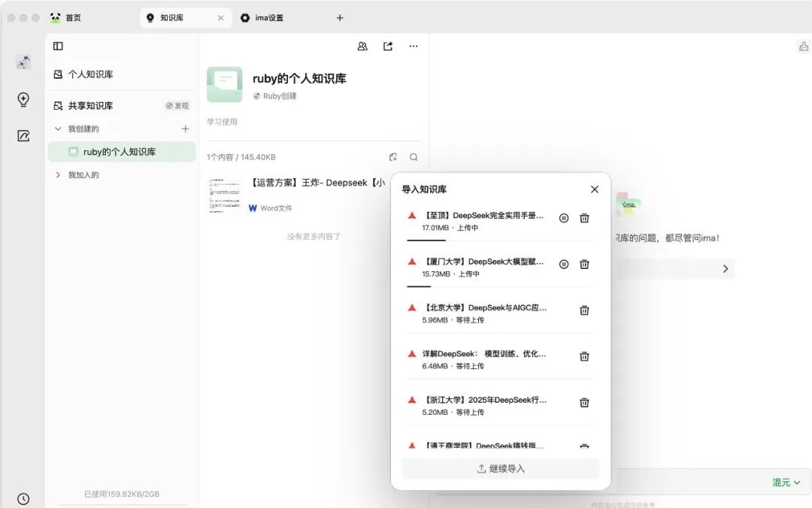Delete the 【浙江大学】2025年DeepSeek file

(584, 402)
